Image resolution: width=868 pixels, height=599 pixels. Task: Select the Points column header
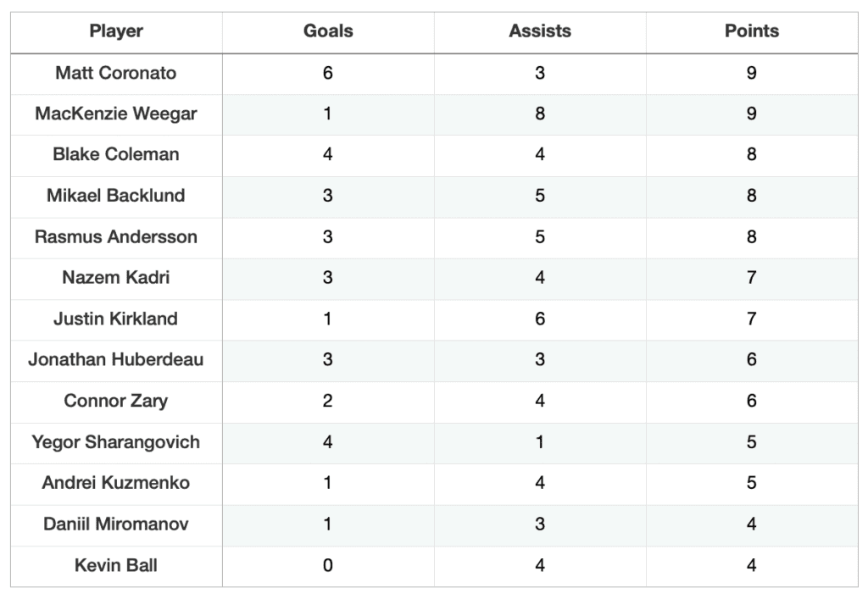(x=752, y=31)
